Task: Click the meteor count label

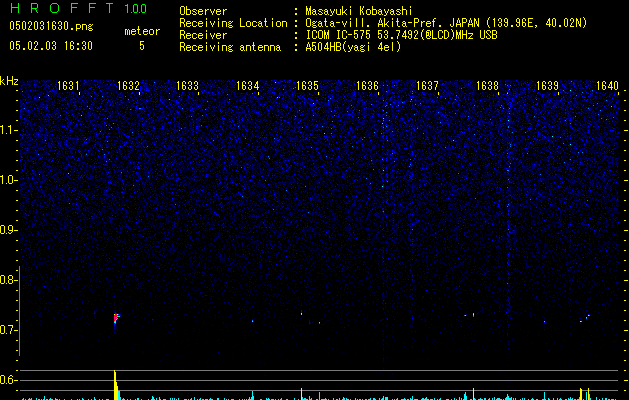Action: click(x=142, y=31)
